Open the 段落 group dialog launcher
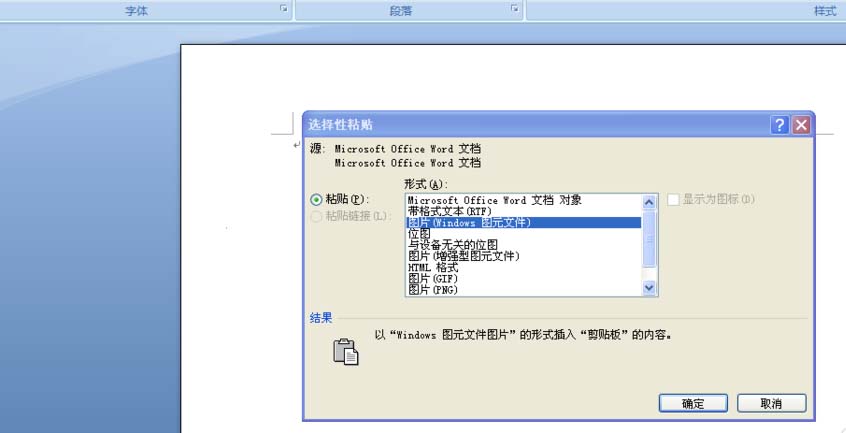846x433 pixels. 515,8
